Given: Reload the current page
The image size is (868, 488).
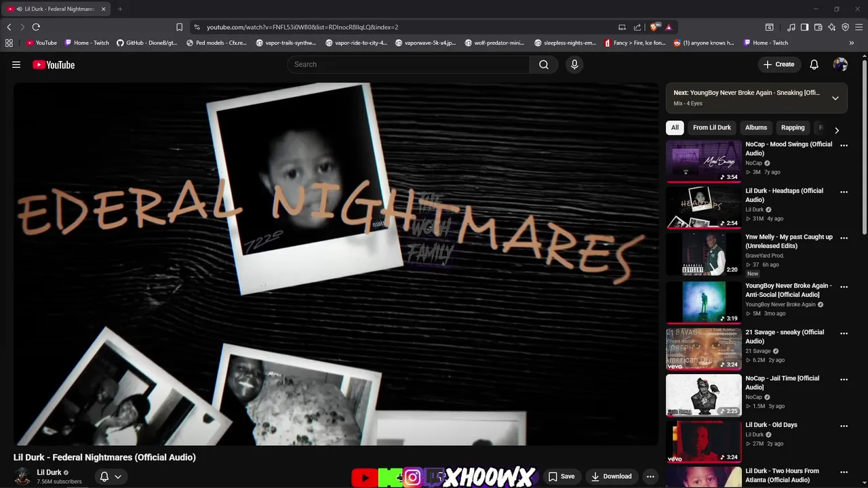Looking at the screenshot, I should [36, 27].
